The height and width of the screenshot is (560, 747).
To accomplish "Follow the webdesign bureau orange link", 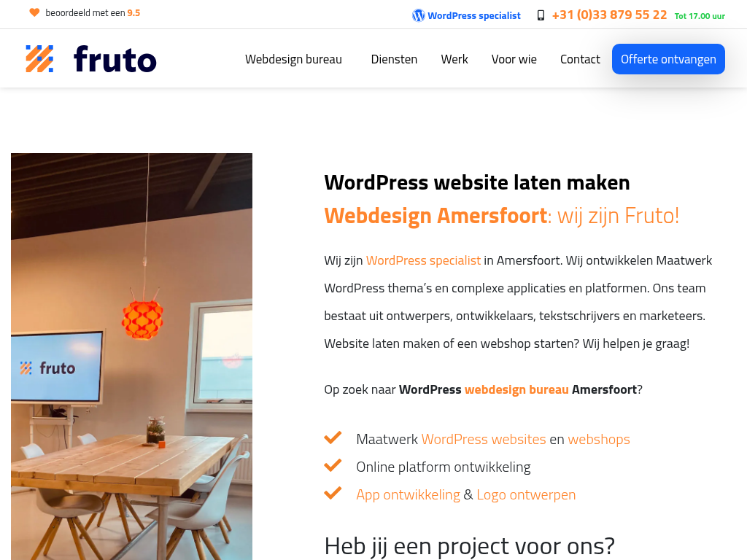I will (516, 389).
